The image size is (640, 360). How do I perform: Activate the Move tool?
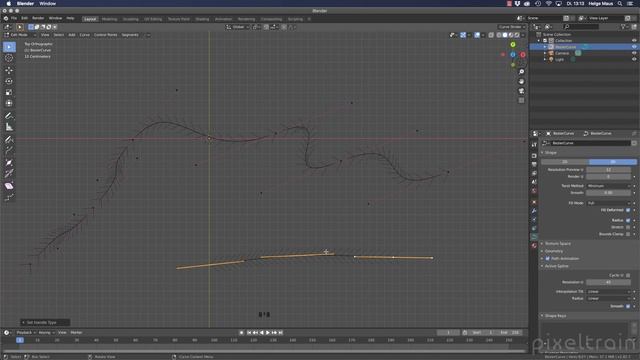coord(9,70)
